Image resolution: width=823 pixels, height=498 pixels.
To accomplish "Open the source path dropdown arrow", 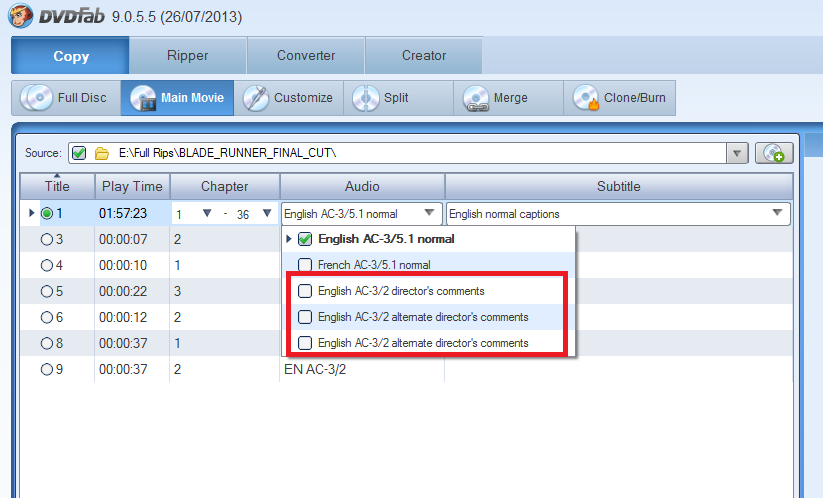I will click(737, 153).
